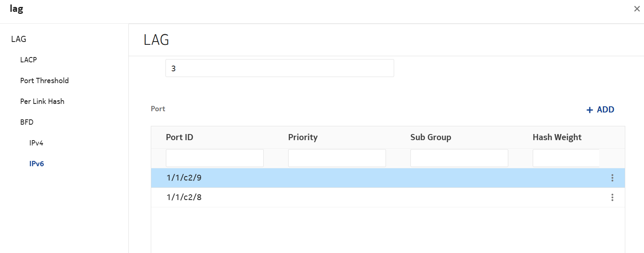Image resolution: width=644 pixels, height=253 pixels.
Task: Click the Priority filter field
Action: pos(337,158)
